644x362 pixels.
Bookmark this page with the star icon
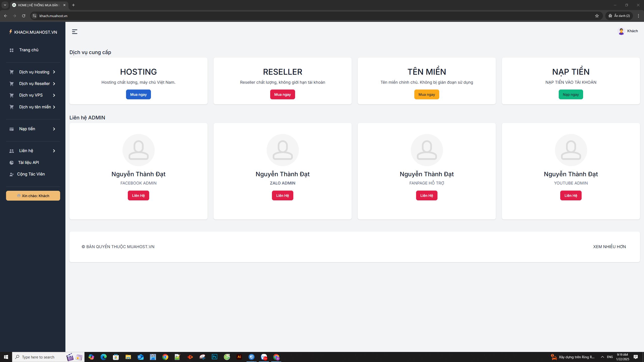click(597, 16)
